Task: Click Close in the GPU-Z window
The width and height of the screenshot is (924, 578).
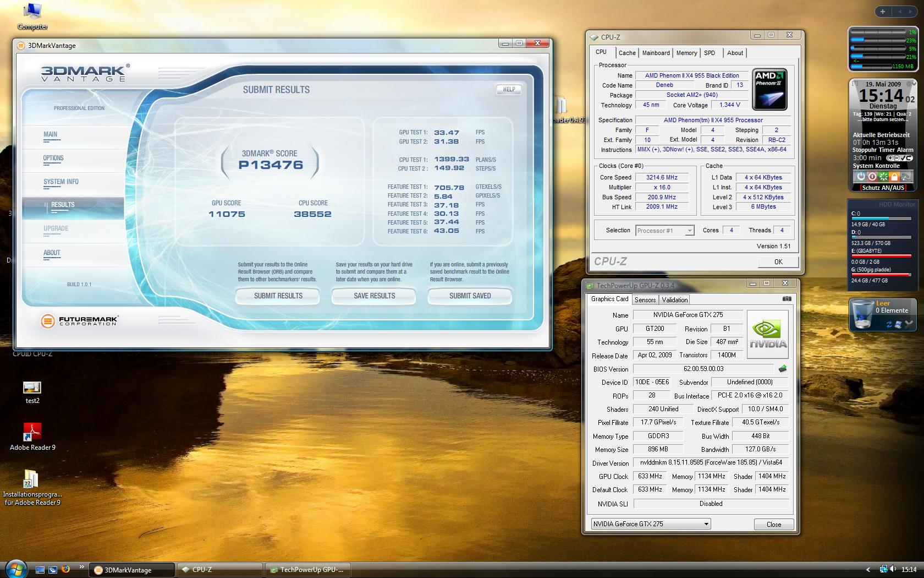Action: [x=774, y=524]
